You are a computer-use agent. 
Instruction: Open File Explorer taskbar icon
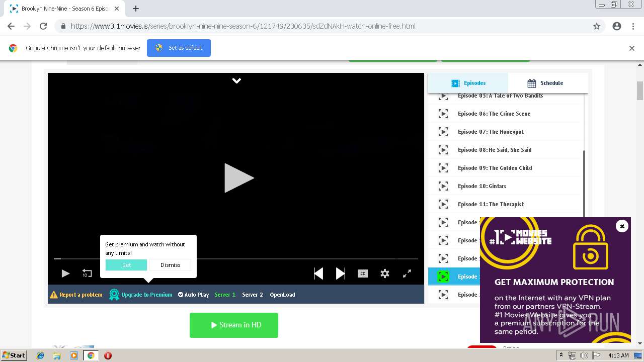coord(57,355)
